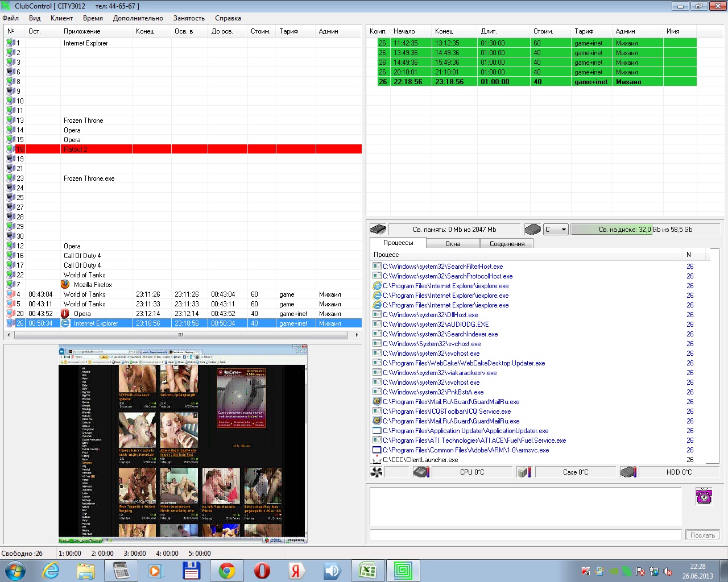
Task: Launch Yandex from the taskbar
Action: click(296, 571)
